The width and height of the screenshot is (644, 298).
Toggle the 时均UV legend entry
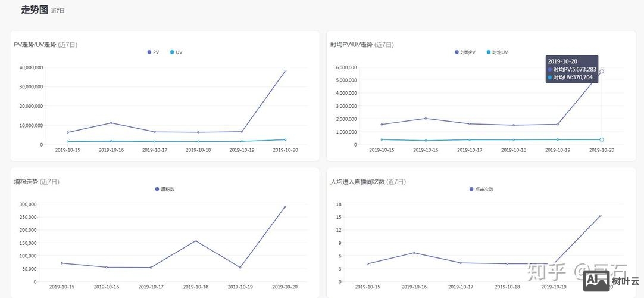click(497, 52)
